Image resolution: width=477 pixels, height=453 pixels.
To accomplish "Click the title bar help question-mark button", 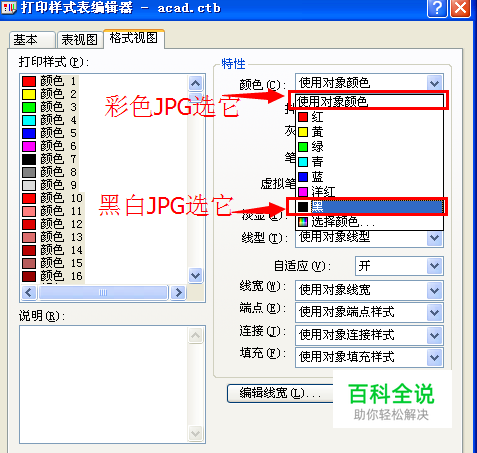I will 437,8.
